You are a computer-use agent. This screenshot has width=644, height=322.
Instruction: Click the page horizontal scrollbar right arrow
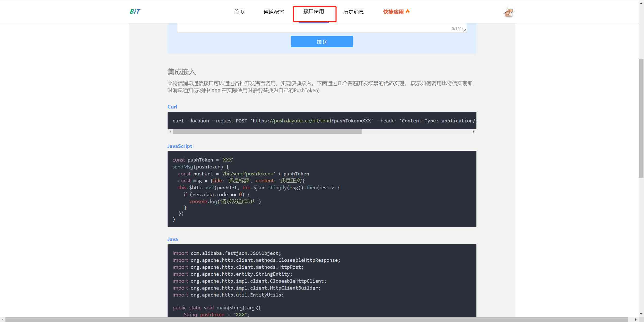pos(636,319)
